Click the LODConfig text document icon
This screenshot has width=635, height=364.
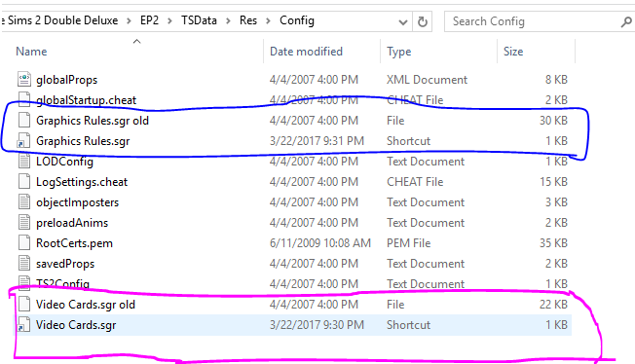click(24, 162)
